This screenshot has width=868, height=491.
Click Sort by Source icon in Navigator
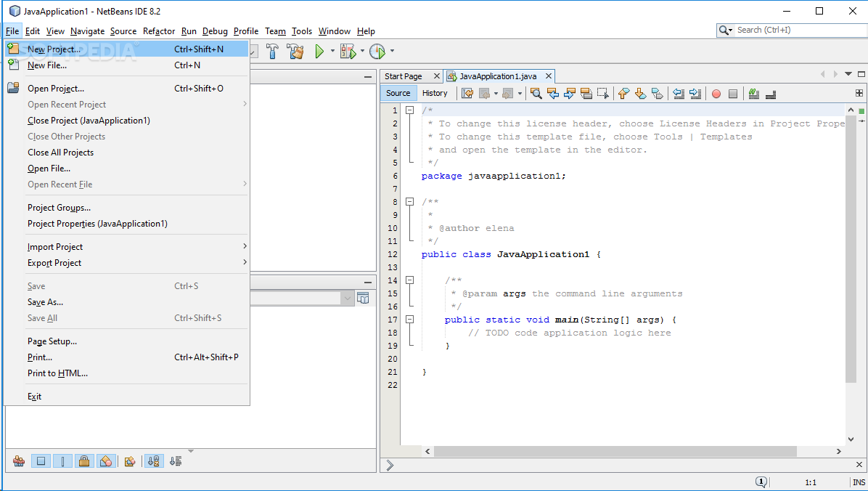point(176,461)
